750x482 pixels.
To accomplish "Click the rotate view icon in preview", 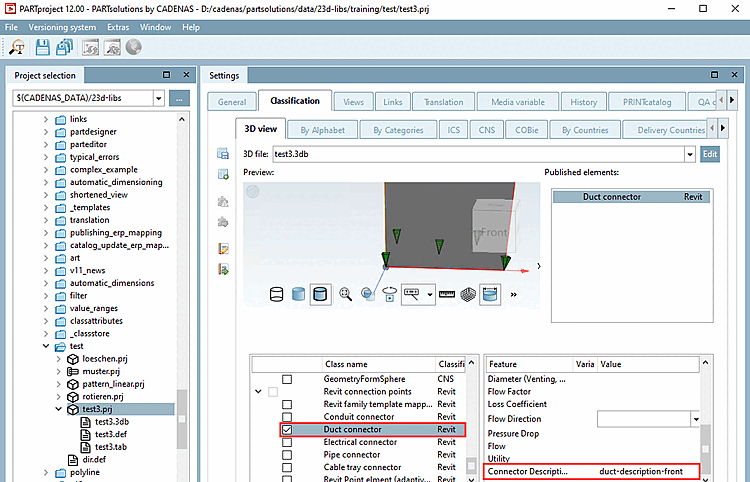I will click(389, 294).
